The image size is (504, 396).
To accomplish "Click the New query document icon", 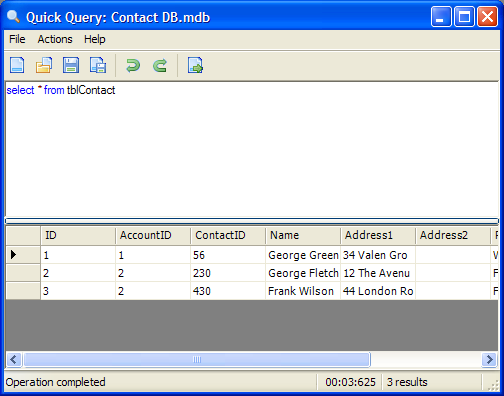I will coord(17,65).
